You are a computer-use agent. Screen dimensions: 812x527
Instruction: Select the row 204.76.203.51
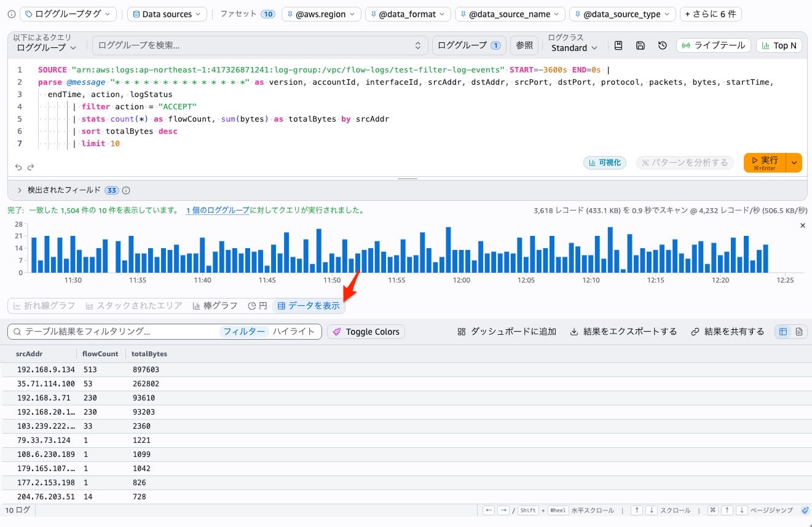pyautogui.click(x=406, y=497)
